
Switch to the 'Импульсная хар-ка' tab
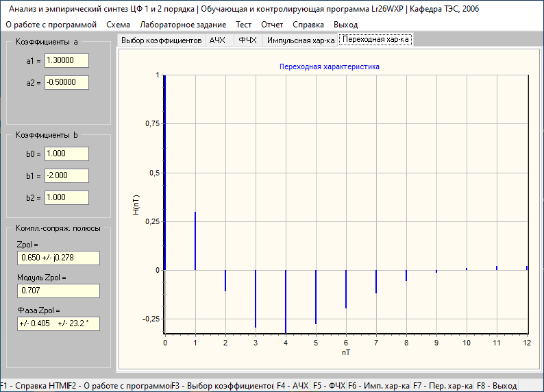tap(301, 40)
